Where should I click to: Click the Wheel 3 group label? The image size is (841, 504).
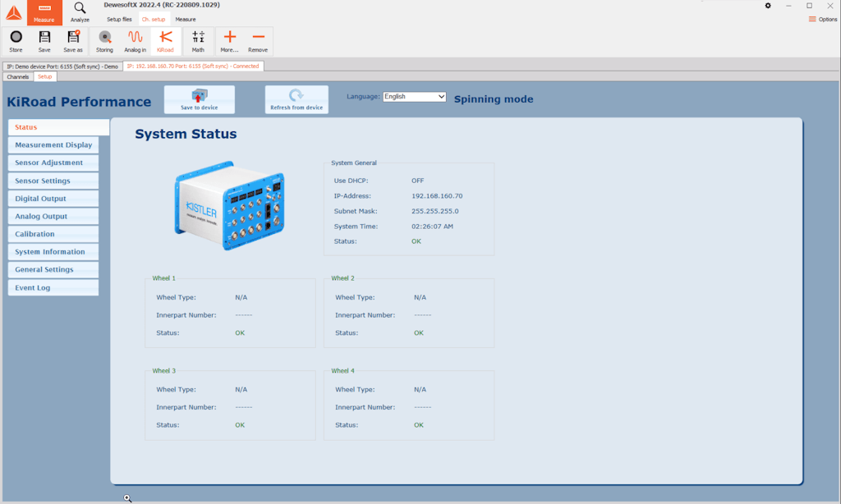tap(163, 370)
